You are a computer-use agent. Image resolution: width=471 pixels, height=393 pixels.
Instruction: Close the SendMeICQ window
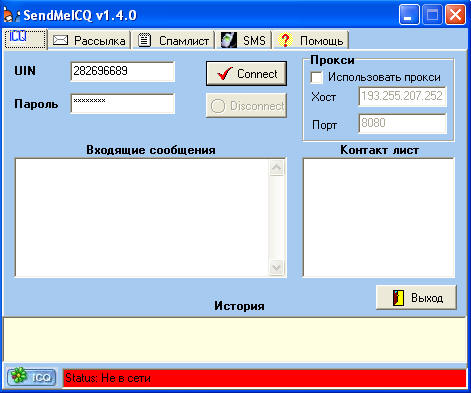tap(455, 15)
